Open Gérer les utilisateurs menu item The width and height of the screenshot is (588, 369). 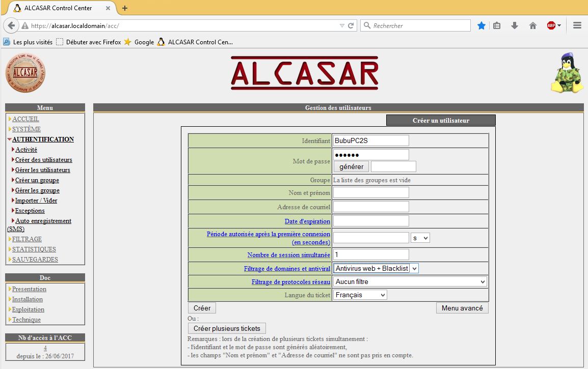[x=42, y=170]
